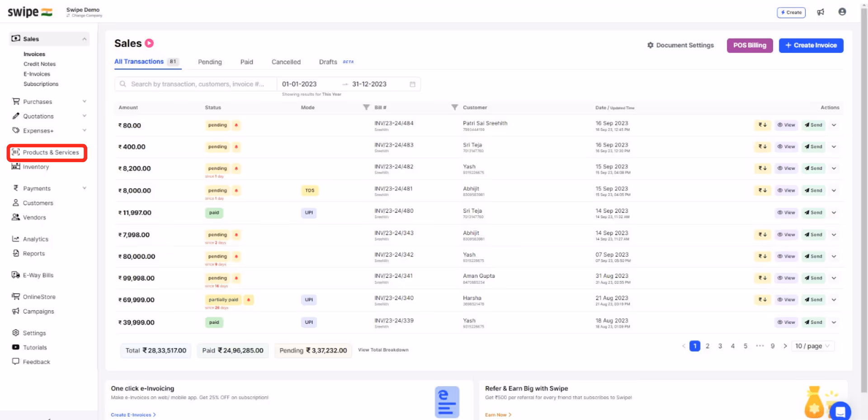The width and height of the screenshot is (868, 420).
Task: Expand more actions for INV/23-24/484
Action: click(x=834, y=125)
